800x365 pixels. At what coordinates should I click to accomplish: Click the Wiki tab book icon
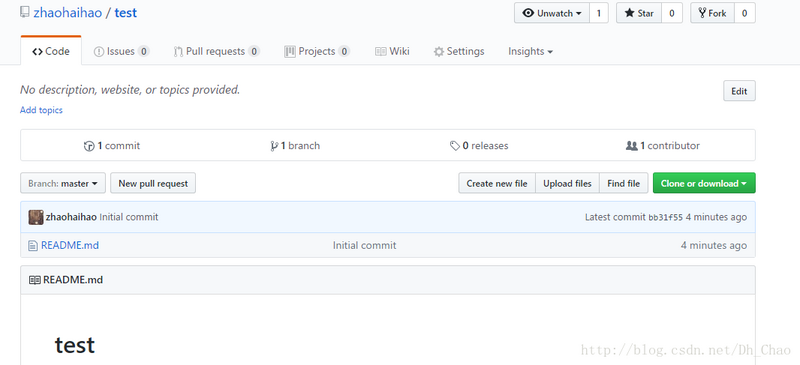tap(381, 52)
